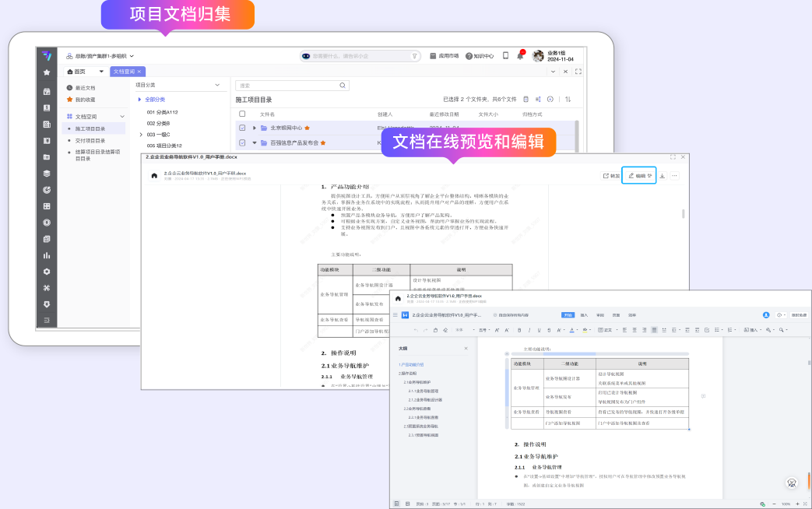The width and height of the screenshot is (812, 509).
Task: Open the 知识中心 help center
Action: [480, 56]
